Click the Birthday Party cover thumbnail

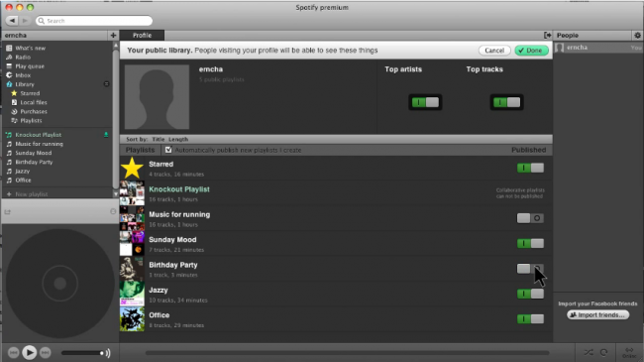[x=132, y=269]
